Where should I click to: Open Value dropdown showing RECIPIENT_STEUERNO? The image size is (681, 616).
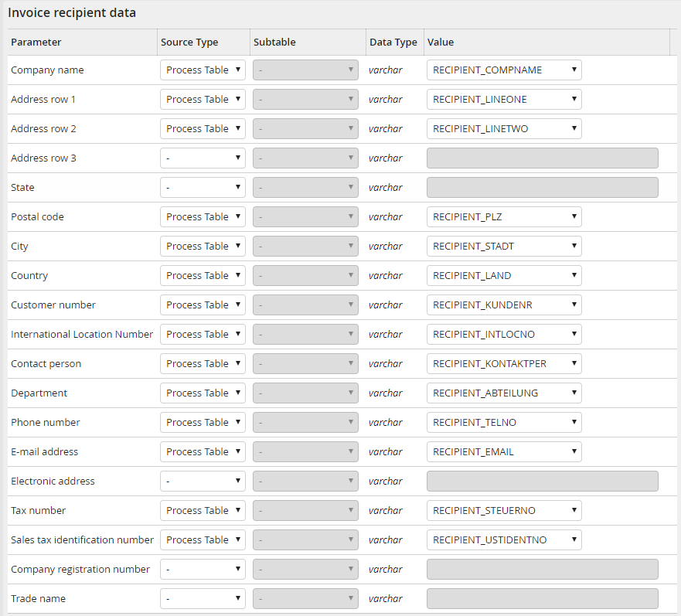(504, 510)
